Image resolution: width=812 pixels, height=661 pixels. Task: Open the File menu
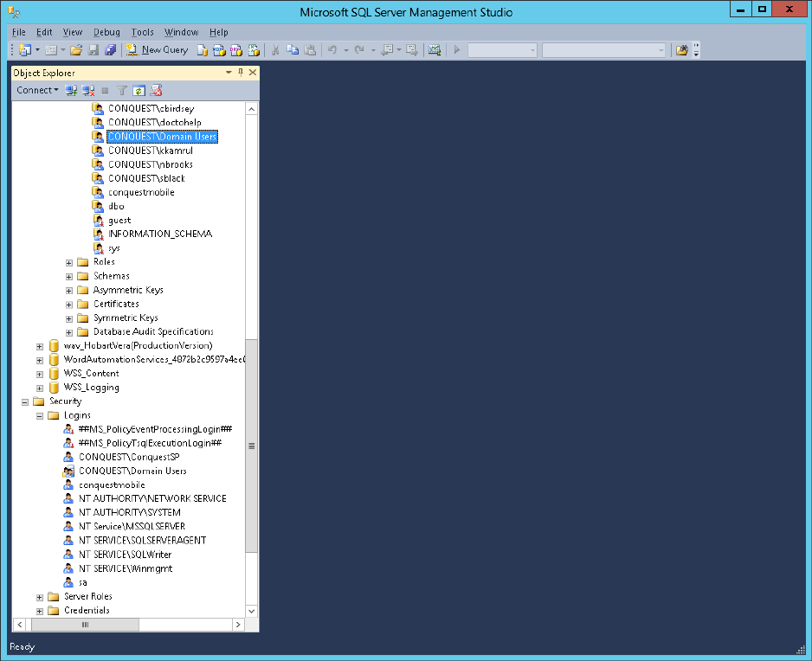point(19,32)
